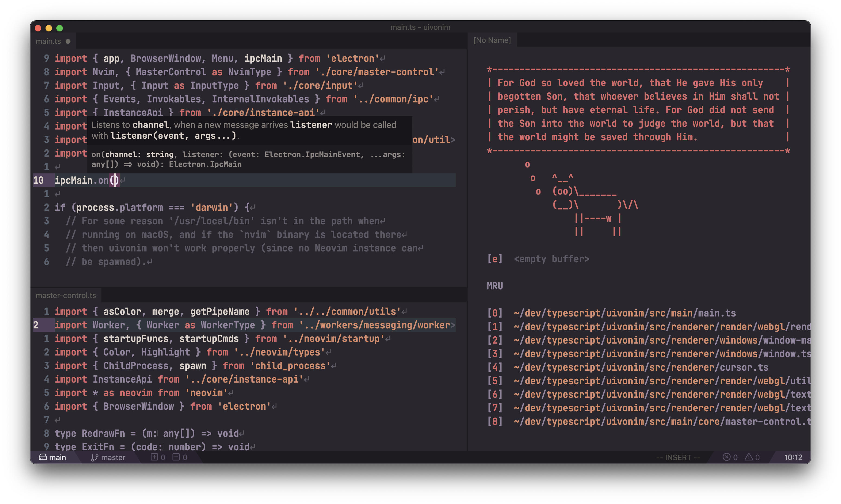Screen dimensions: 841x504
Task: Click comment line starting '// For some reason'
Action: point(222,221)
